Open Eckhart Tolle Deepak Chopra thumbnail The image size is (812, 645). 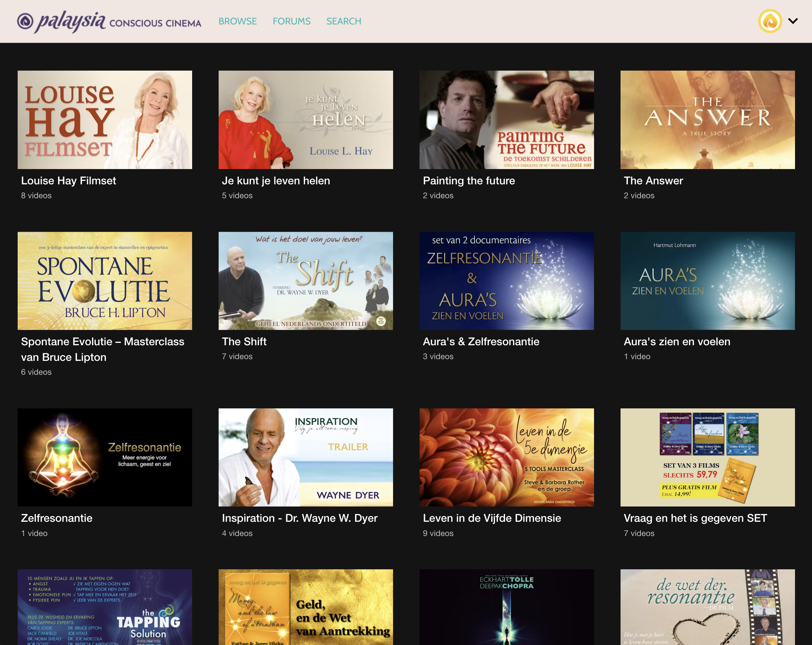(x=506, y=607)
